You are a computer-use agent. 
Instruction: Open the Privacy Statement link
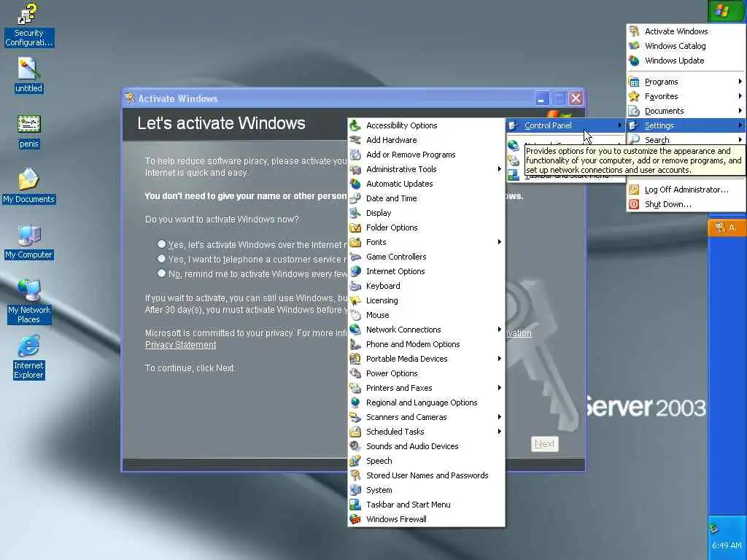point(181,345)
